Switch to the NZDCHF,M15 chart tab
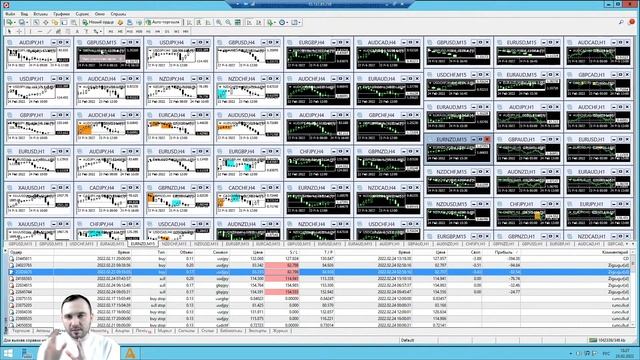Viewport: 640px width, 360px height. point(174,244)
